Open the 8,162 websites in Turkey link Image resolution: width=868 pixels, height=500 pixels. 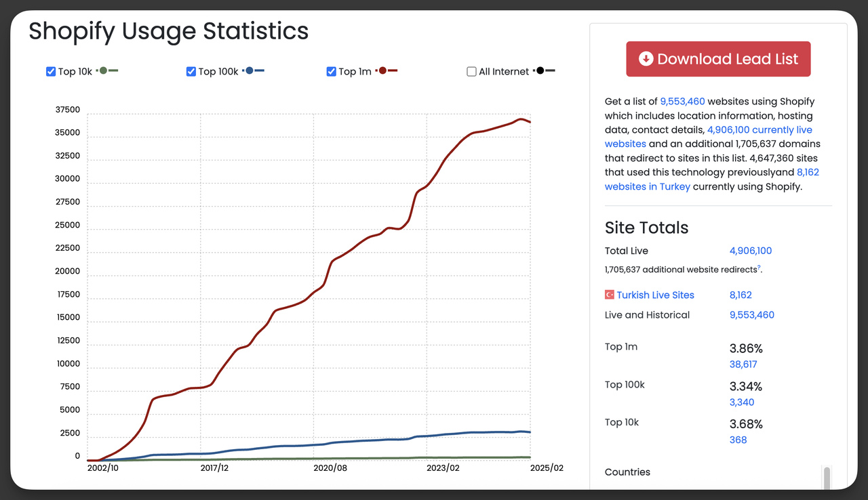pos(712,180)
